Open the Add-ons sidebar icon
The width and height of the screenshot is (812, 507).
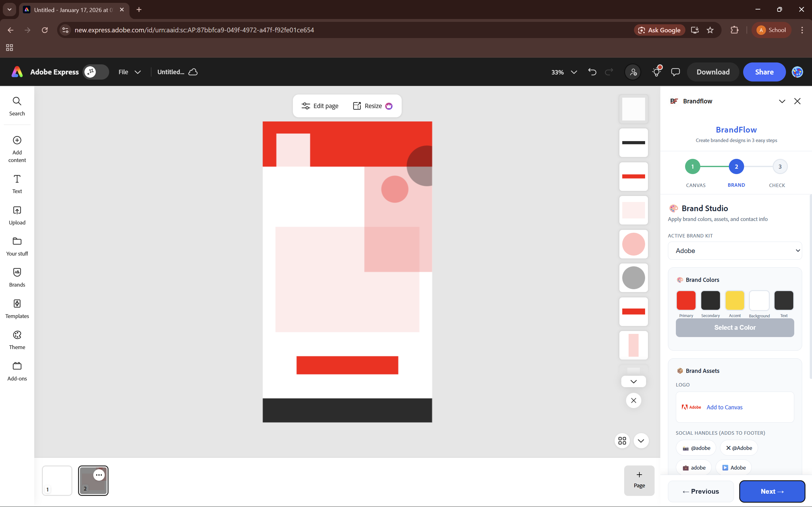pos(17,371)
